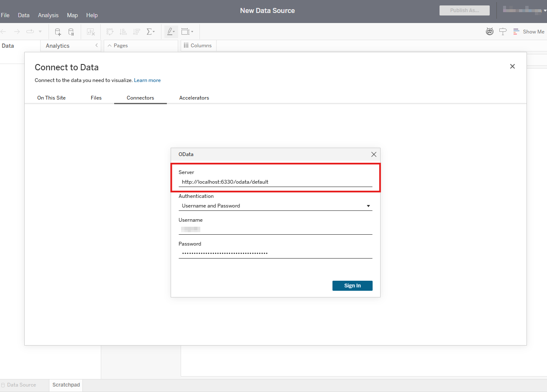This screenshot has width=547, height=392.
Task: Open the Highlight pen dropdown
Action: (x=171, y=32)
